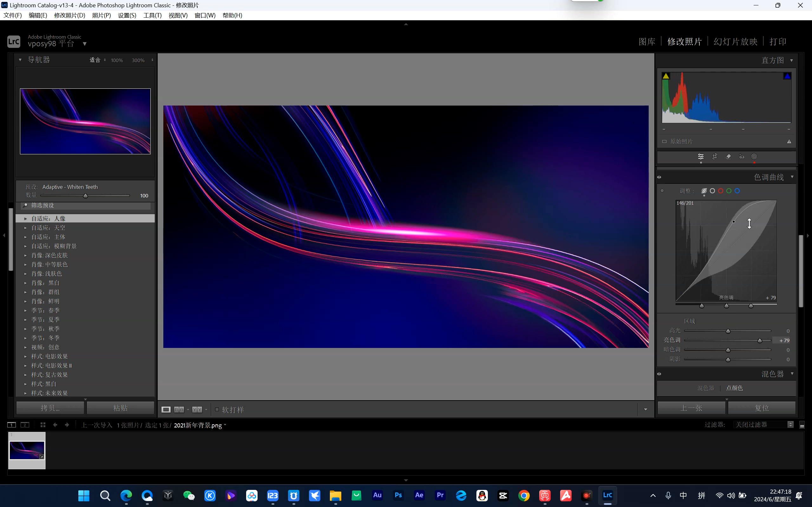Toggle the 原始照片 checkbox under histogram
Screen dimensions: 812x507
tap(665, 142)
